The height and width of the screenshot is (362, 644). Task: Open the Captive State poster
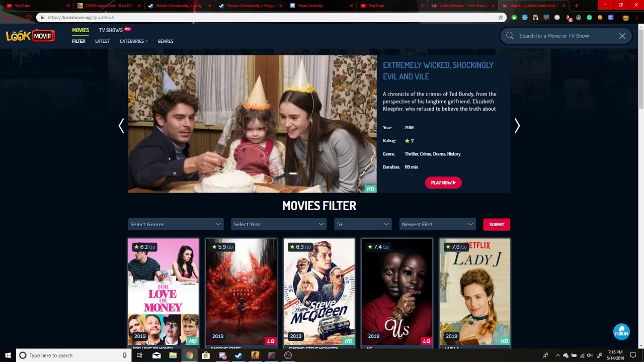pos(242,292)
